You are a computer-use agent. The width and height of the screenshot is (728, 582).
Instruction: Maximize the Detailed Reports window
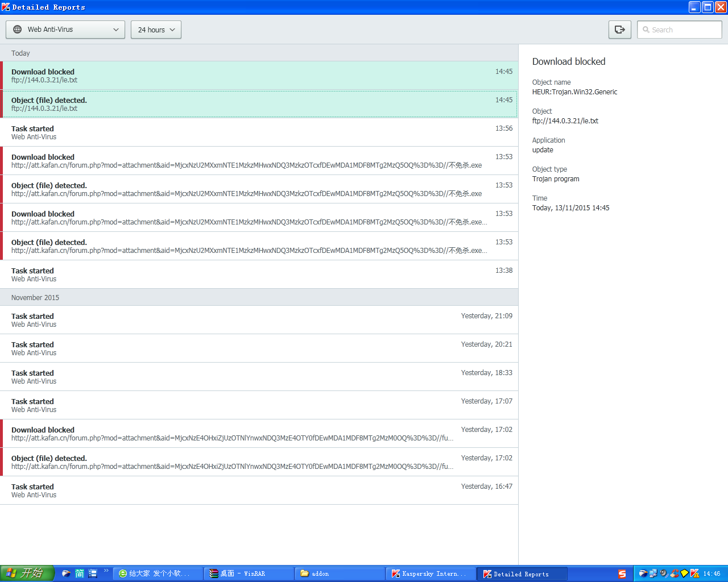708,7
